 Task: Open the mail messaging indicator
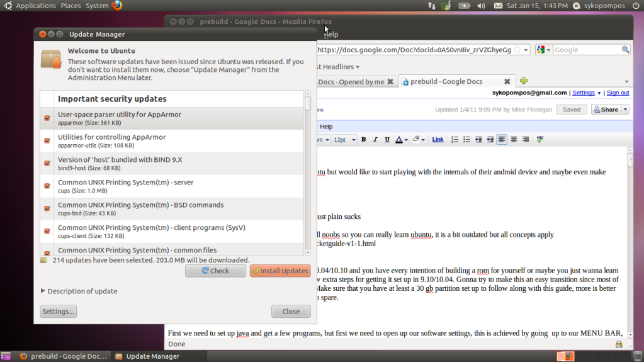pos(498,6)
